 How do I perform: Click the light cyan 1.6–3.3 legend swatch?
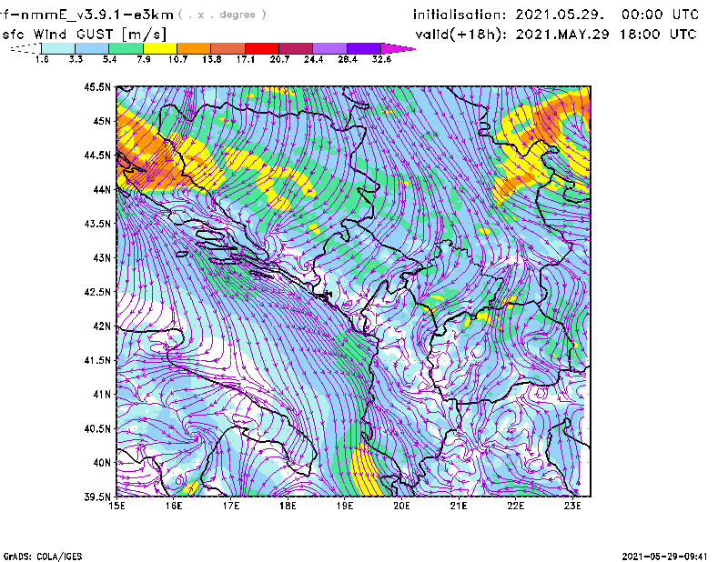click(58, 48)
